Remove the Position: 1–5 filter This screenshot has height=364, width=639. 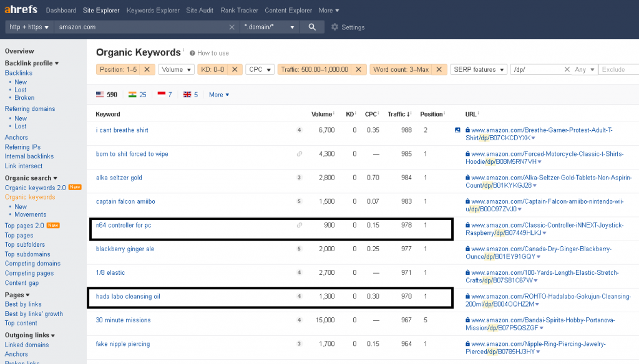tap(147, 70)
